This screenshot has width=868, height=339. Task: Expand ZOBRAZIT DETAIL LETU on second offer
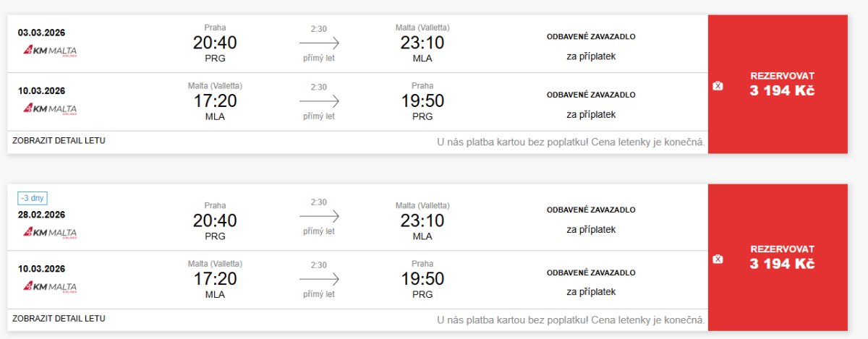tap(59, 318)
